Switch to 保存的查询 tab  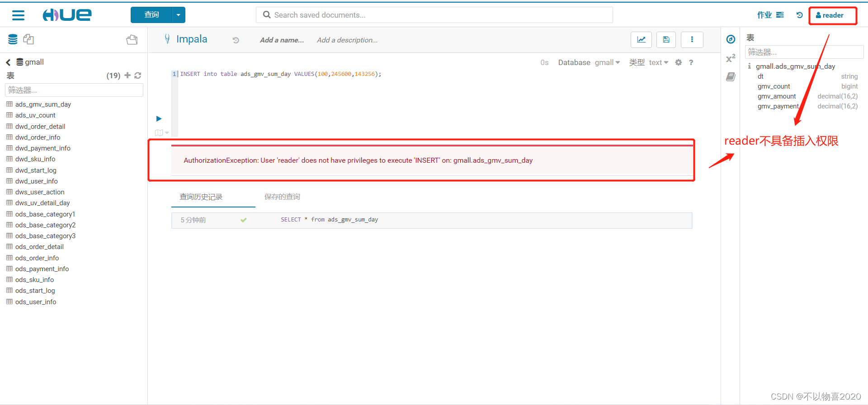tap(282, 197)
